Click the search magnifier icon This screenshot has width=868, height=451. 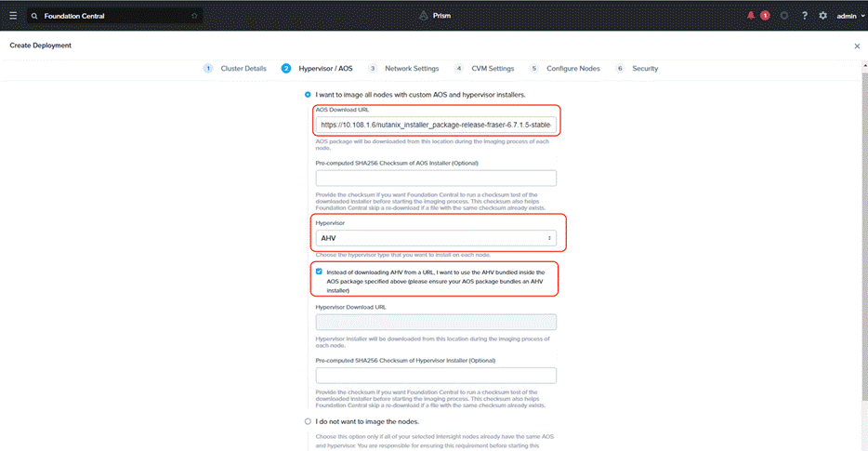pos(34,16)
